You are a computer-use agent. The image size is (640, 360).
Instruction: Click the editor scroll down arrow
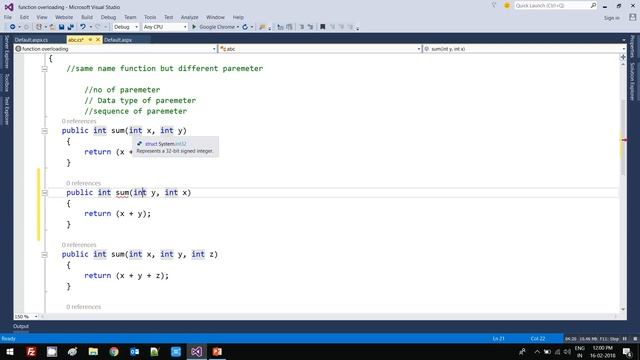(623, 309)
